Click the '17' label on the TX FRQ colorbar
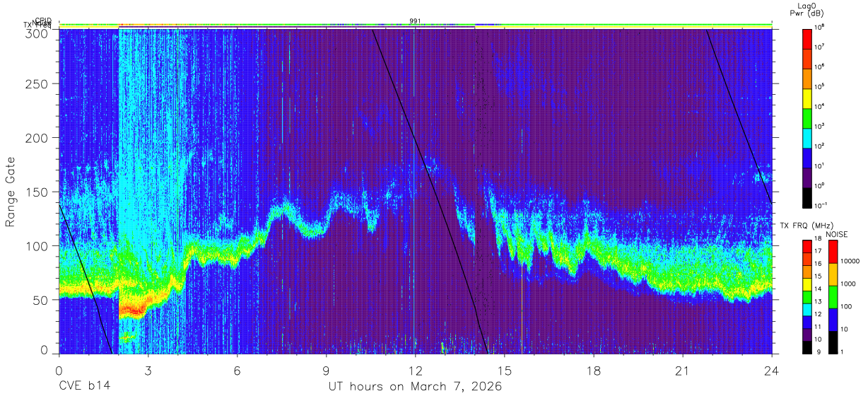This screenshot has height=401, width=868. tap(818, 251)
